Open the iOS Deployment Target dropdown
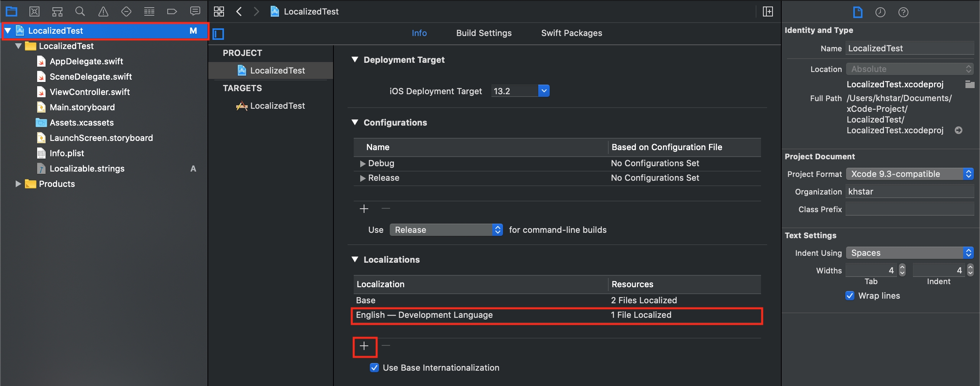Image resolution: width=980 pixels, height=386 pixels. pyautogui.click(x=544, y=91)
